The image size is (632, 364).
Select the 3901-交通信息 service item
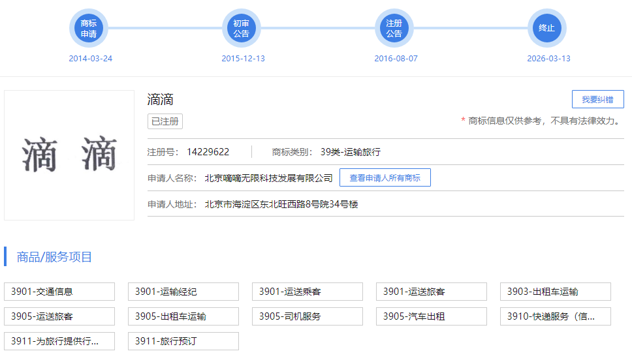[x=59, y=292]
